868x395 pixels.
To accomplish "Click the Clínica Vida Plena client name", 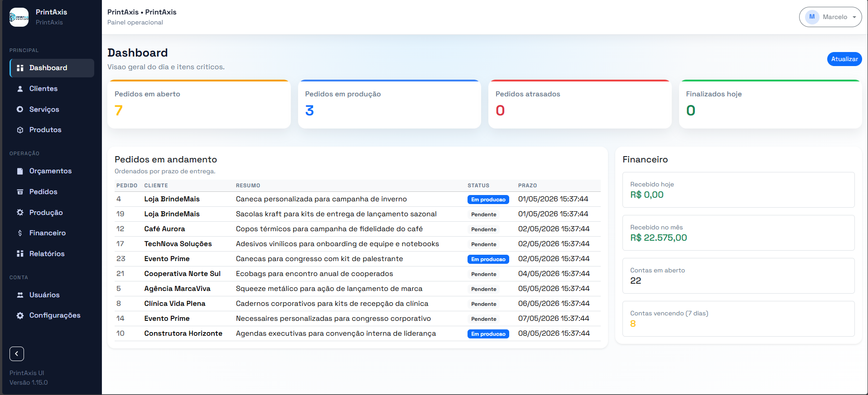I will tap(175, 304).
